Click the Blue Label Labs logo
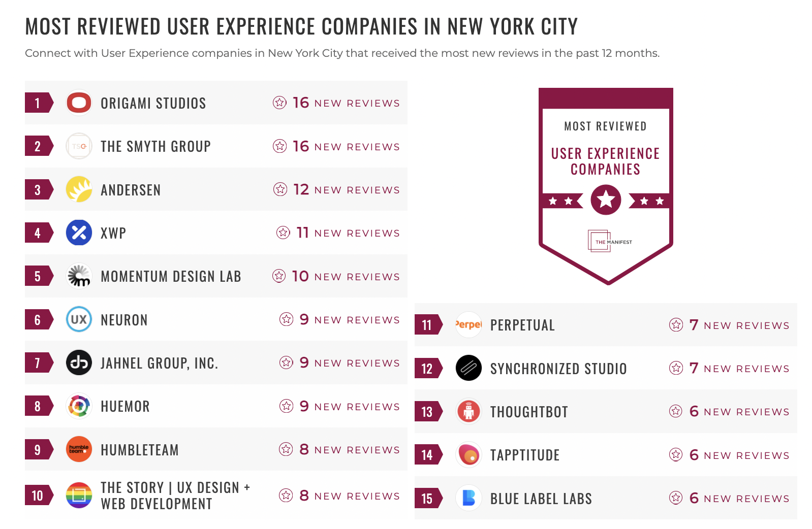This screenshot has width=812, height=529. [469, 498]
